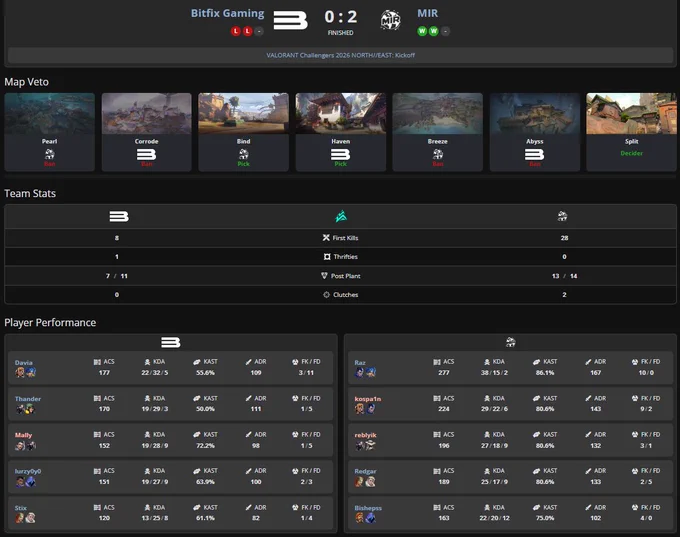This screenshot has width=680, height=537.
Task: Open player Bishepss's profile link
Action: pyautogui.click(x=368, y=508)
